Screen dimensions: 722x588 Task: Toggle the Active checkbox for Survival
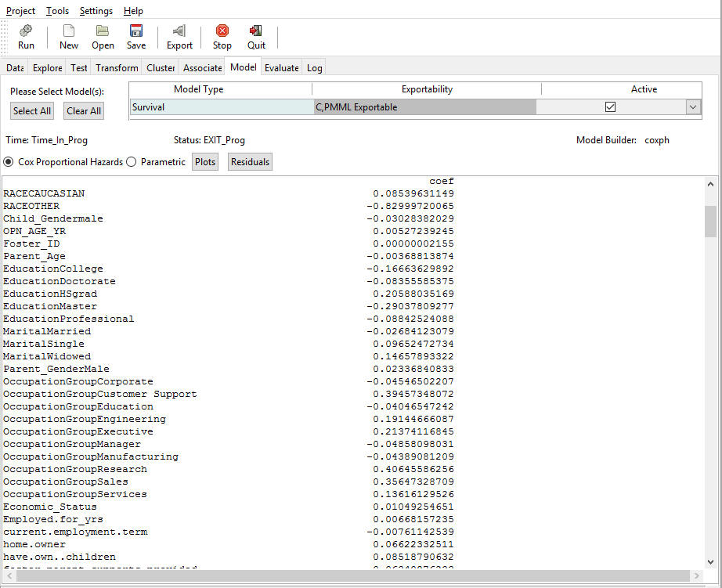[x=610, y=106]
